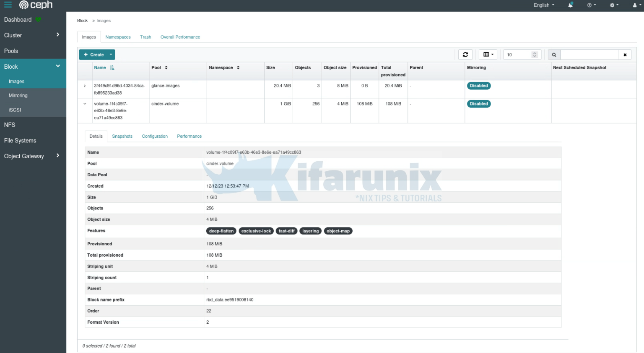Open Mirroring from the Block sidebar
The width and height of the screenshot is (644, 353).
pyautogui.click(x=18, y=95)
